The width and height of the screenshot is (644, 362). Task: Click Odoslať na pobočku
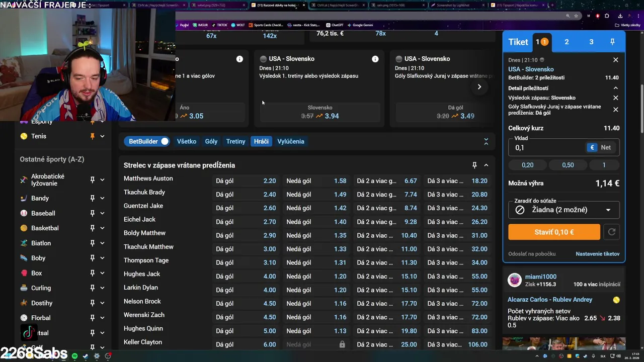coord(532,254)
